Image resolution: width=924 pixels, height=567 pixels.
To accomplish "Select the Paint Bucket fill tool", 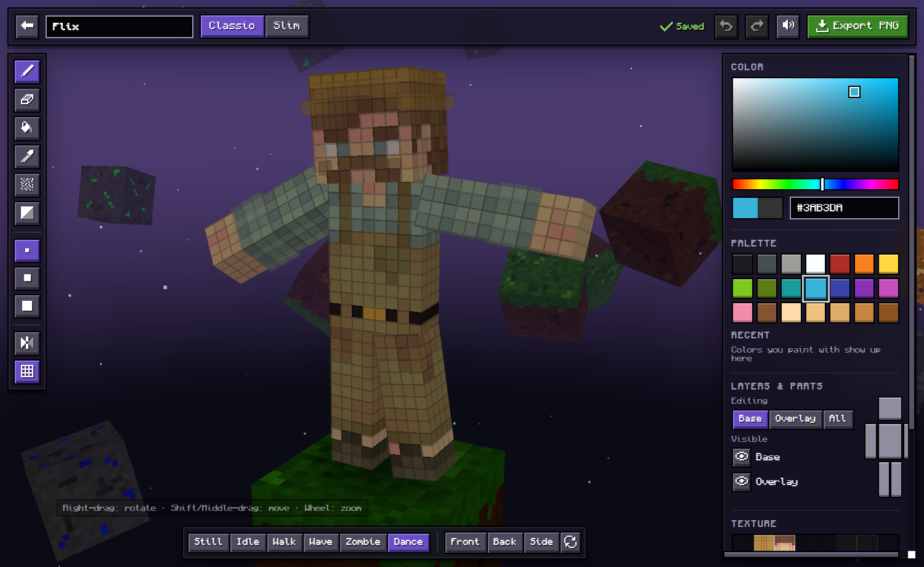I will pyautogui.click(x=27, y=128).
